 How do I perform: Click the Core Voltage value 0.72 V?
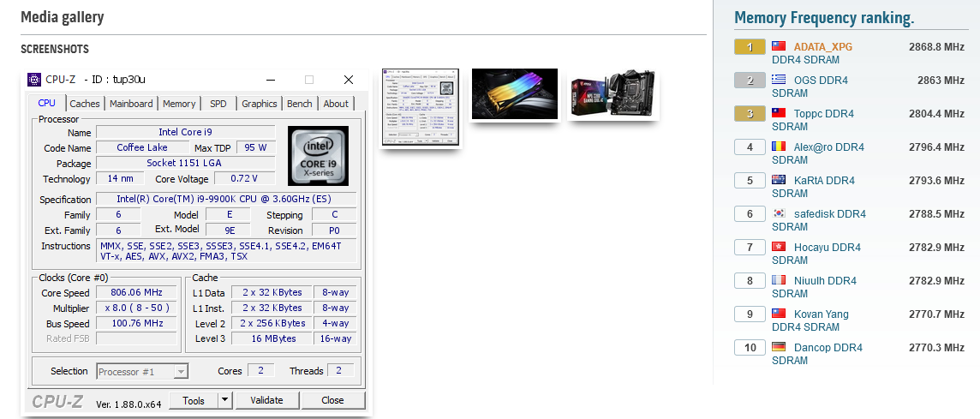coord(244,178)
